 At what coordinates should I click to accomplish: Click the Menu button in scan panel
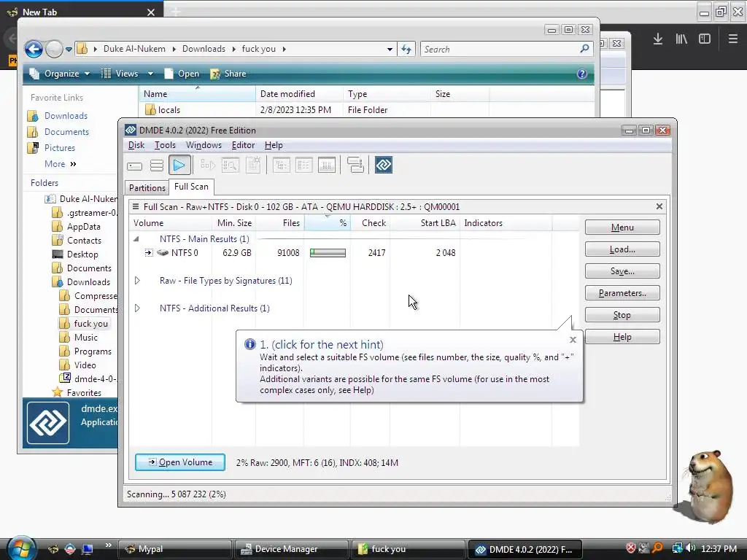pos(622,227)
